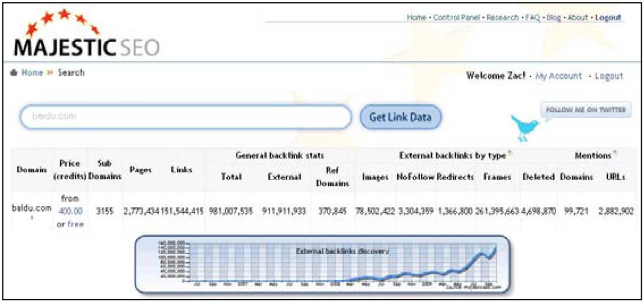Viewport: 644px width, 302px height.
Task: Open About in top navigation
Action: [x=578, y=18]
